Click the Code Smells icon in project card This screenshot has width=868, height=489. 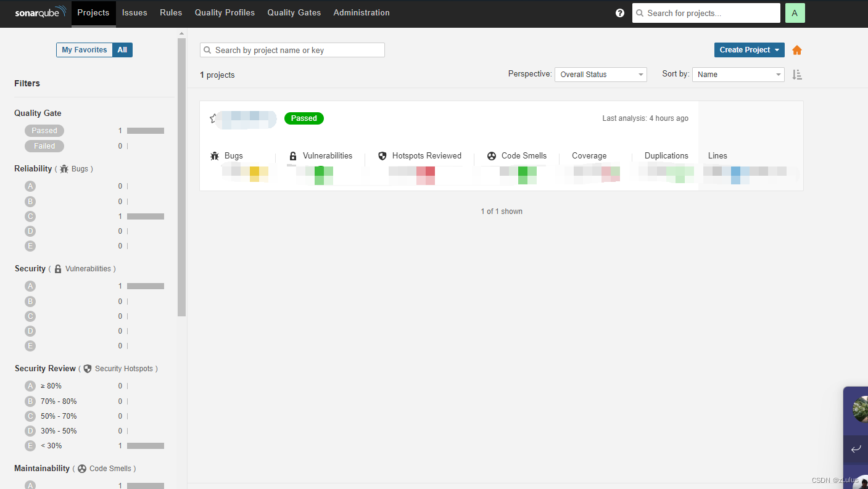click(492, 156)
